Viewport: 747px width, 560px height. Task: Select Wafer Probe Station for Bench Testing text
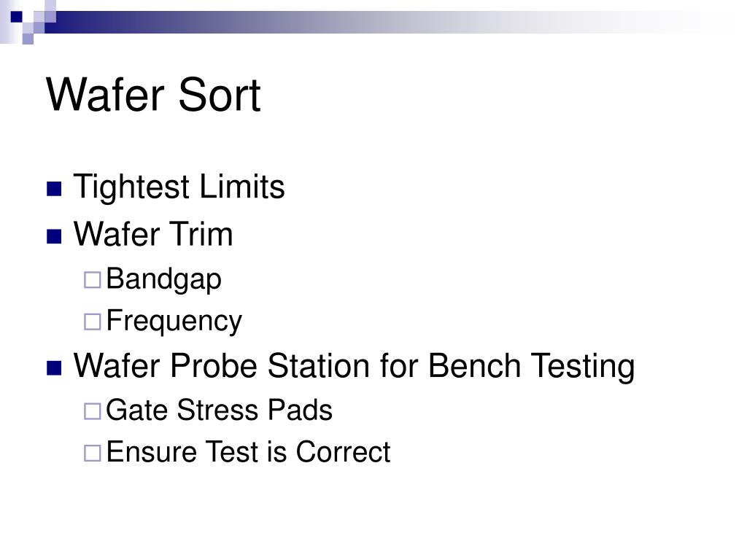point(354,366)
